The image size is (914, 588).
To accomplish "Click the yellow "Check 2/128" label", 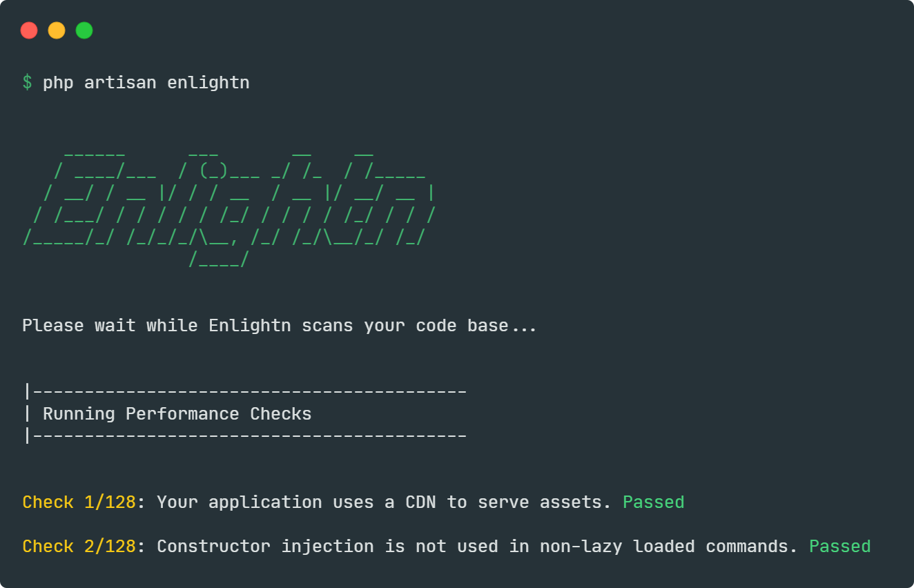I will coord(79,547).
